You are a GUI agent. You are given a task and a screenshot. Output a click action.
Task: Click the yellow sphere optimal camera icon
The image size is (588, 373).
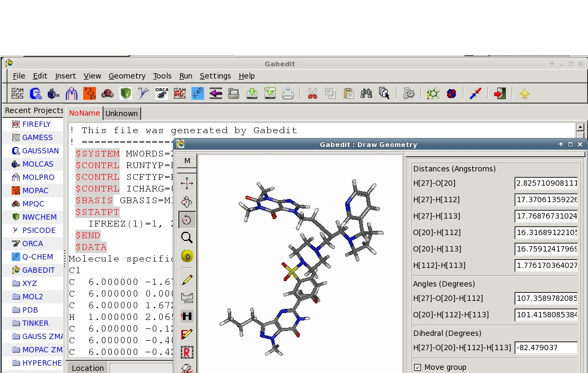[x=187, y=256]
